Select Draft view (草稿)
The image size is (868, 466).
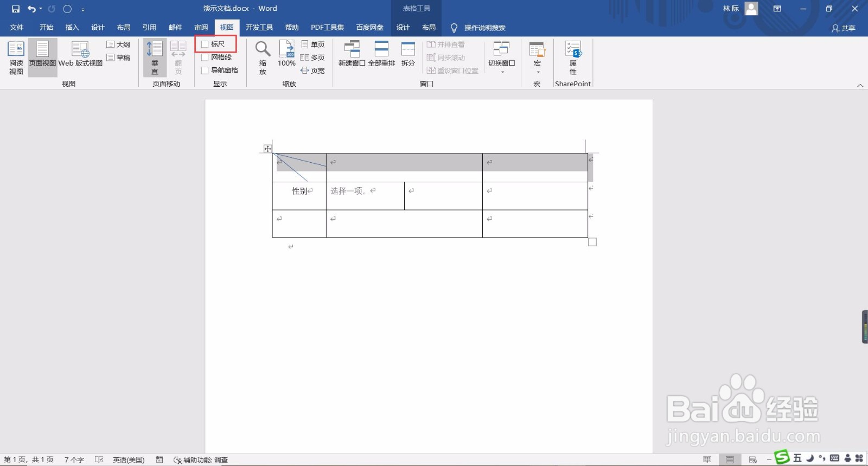click(x=118, y=58)
